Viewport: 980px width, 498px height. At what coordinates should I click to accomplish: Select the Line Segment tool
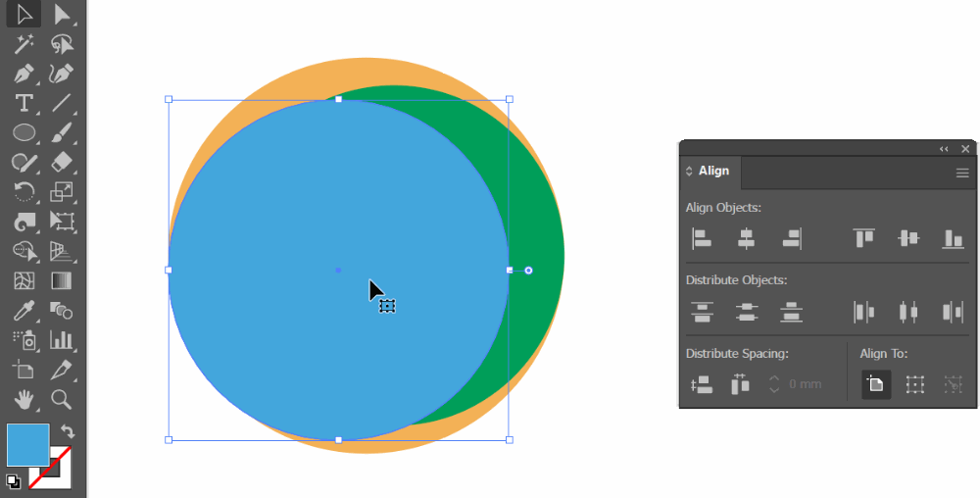tap(61, 103)
